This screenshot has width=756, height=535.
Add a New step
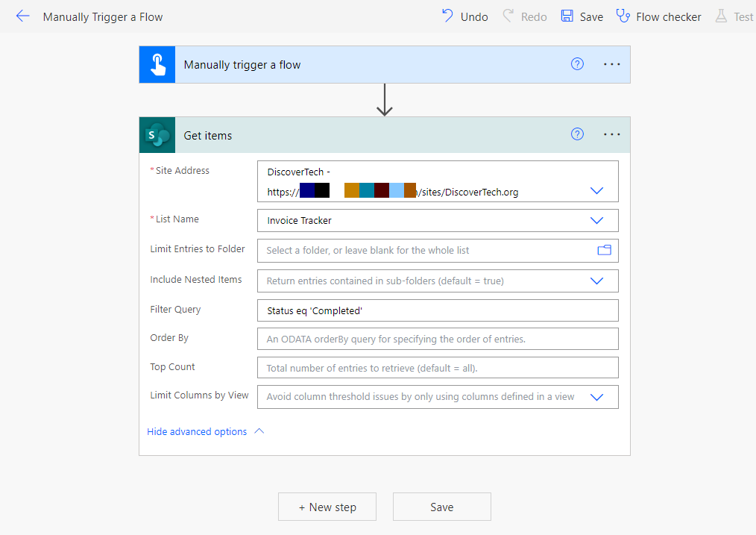(327, 507)
